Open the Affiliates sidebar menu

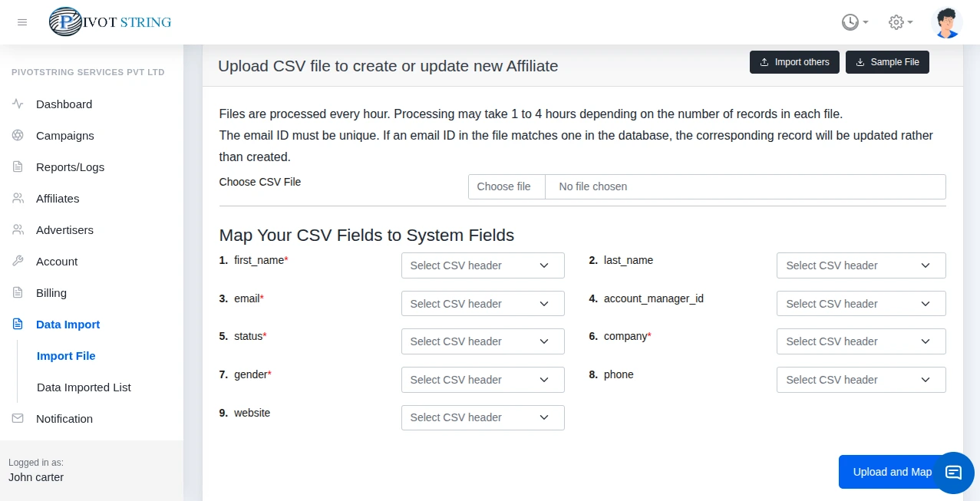coord(58,199)
